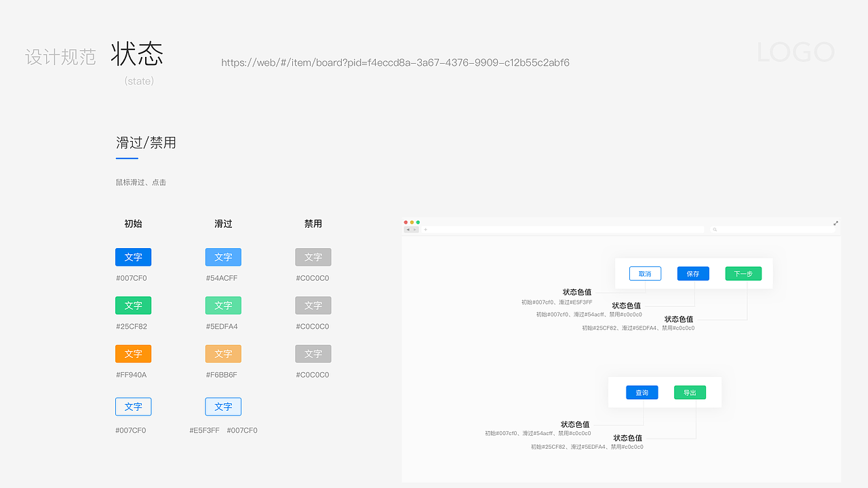Click the blue 查询 button
The height and width of the screenshot is (488, 868).
[x=642, y=392]
